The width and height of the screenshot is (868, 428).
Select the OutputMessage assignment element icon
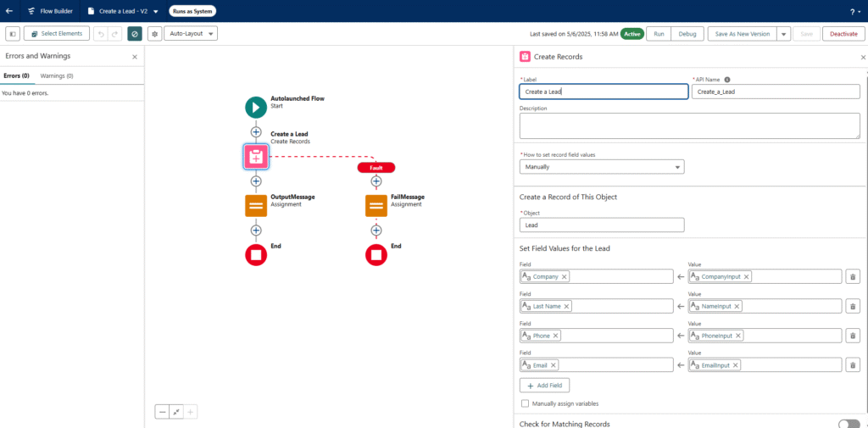[x=256, y=206]
